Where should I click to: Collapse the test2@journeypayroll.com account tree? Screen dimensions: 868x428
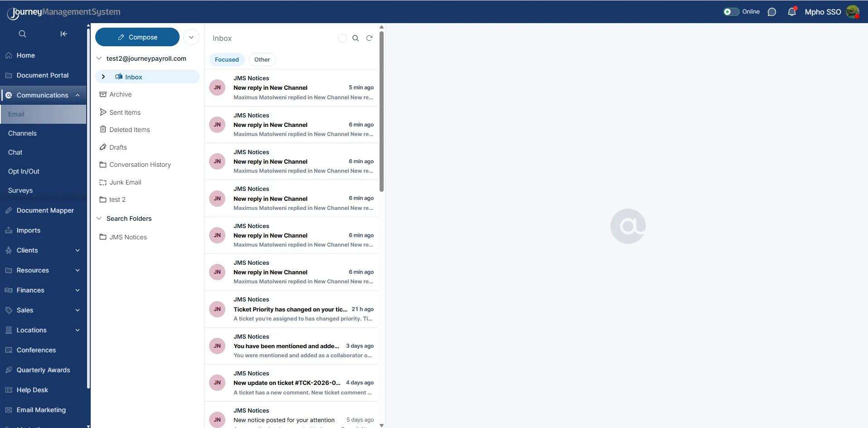(x=99, y=58)
